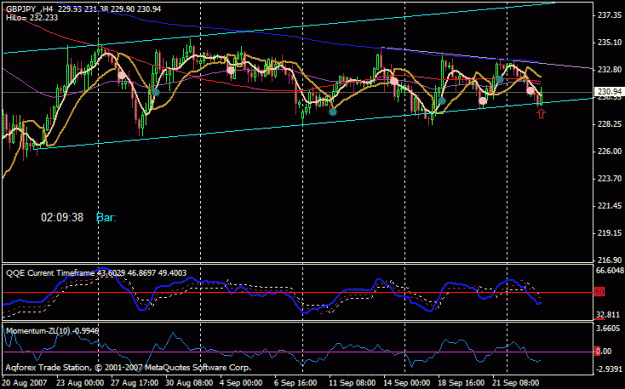Click the 18 Sep 16:00 date label

(462, 383)
